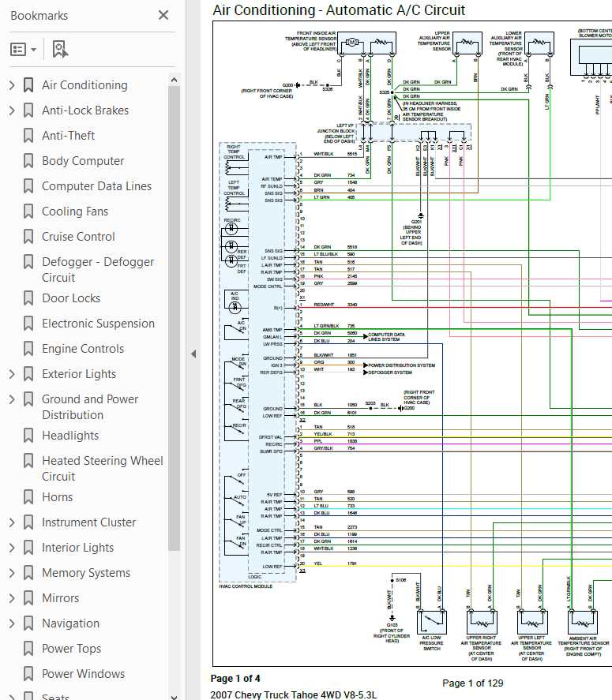
Task: Click the Engine Controls bookmark icon
Action: coord(28,349)
